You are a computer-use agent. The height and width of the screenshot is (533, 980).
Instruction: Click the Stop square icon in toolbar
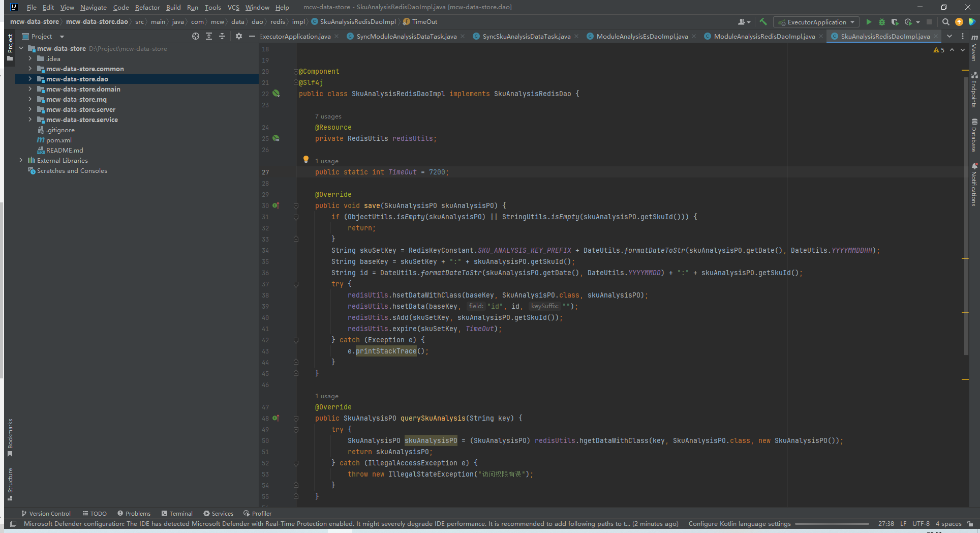tap(929, 22)
